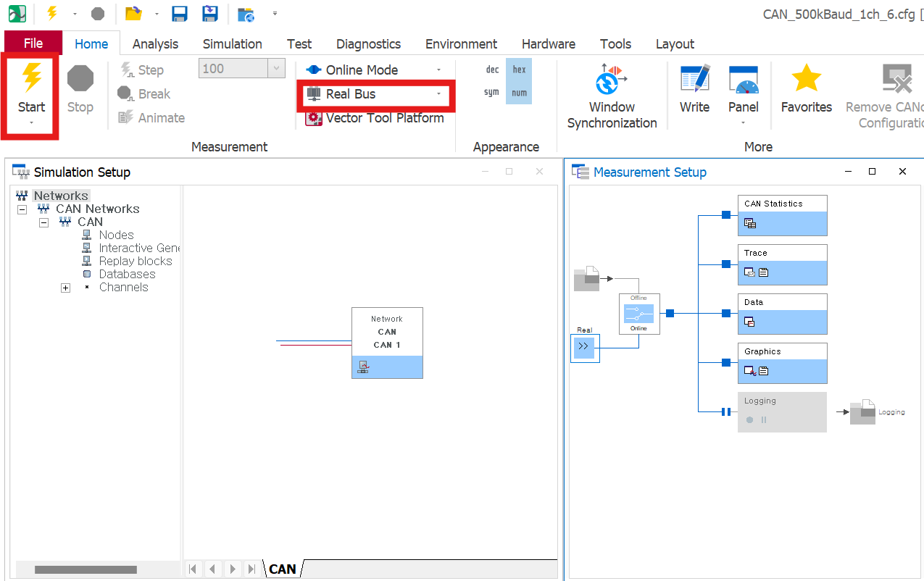Click the CAN Statistics block window icon
The height and width of the screenshot is (581, 924).
[x=750, y=224]
